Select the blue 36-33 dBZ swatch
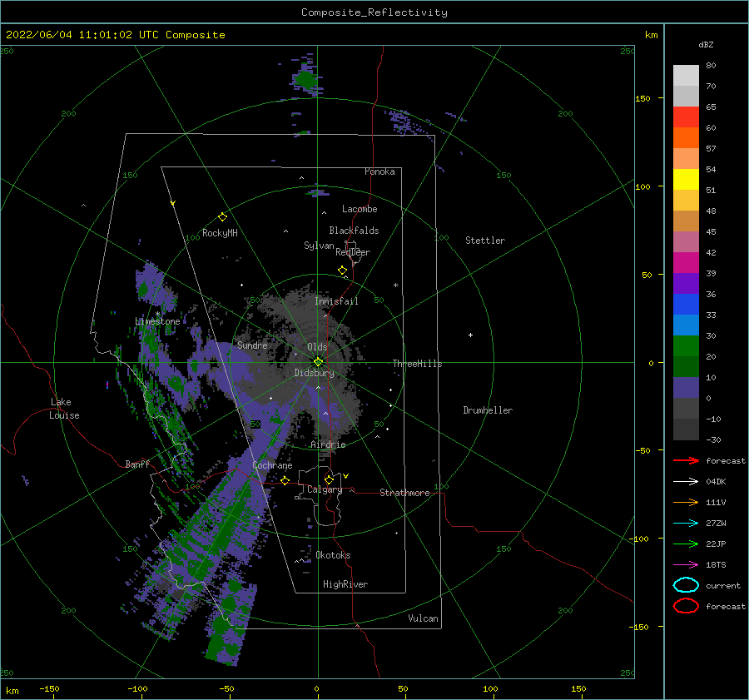Screen dimensions: 749x700 (x=686, y=304)
